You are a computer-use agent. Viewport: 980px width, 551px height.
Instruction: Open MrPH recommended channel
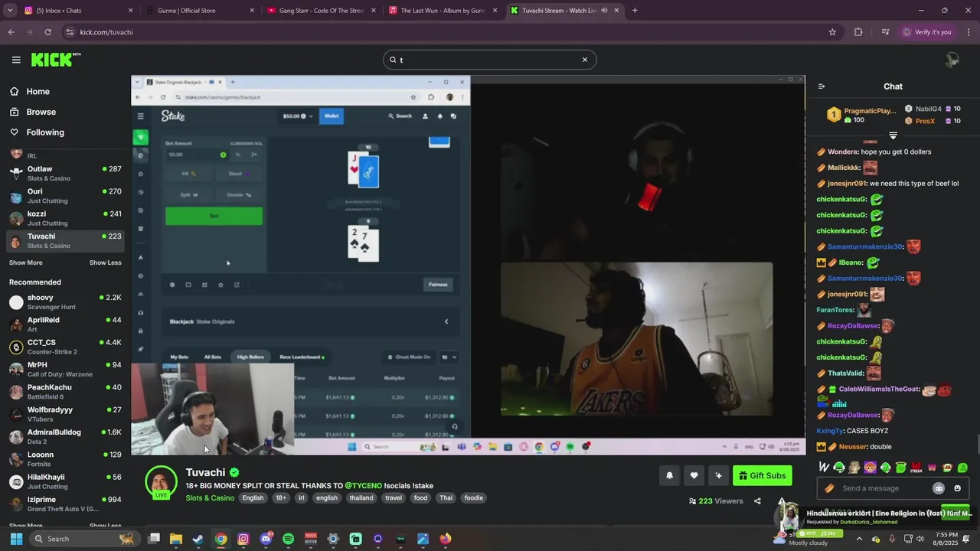click(65, 369)
